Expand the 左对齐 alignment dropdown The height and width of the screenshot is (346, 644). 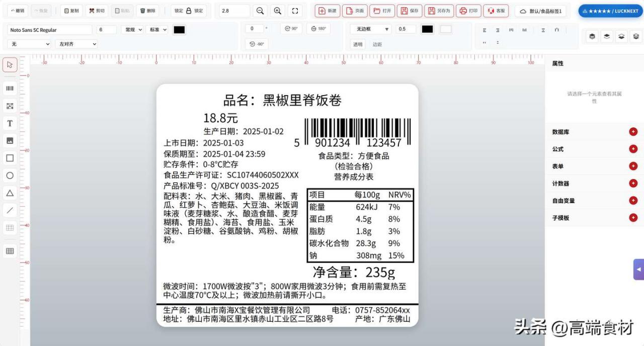76,44
